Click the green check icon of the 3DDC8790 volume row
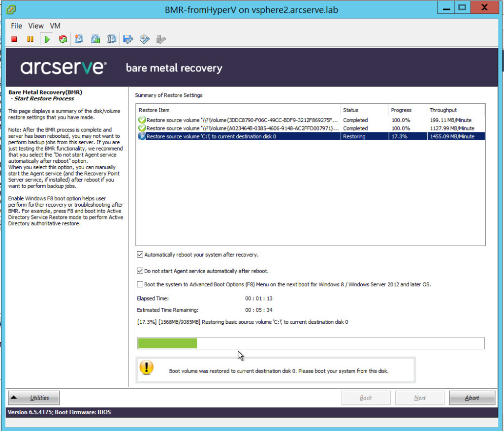This screenshot has height=431, width=504. pos(142,120)
